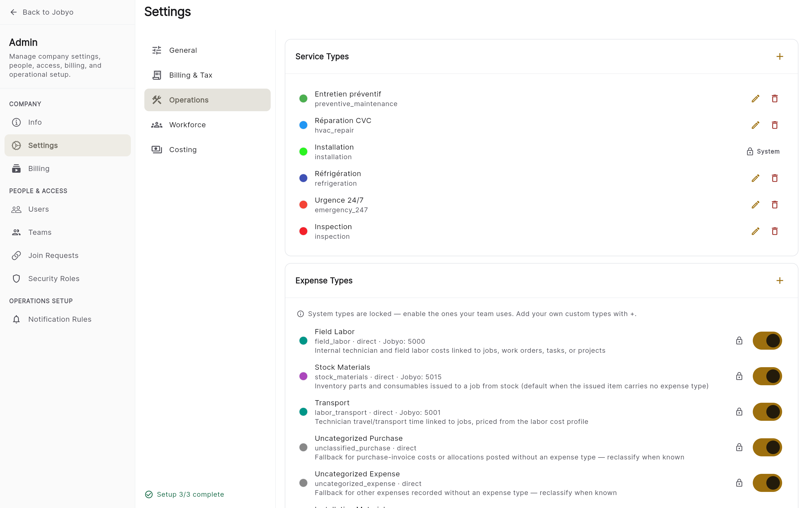Click 'labor_transport · direct · Jobyo: 5001' text
This screenshot has width=812, height=508.
point(378,413)
